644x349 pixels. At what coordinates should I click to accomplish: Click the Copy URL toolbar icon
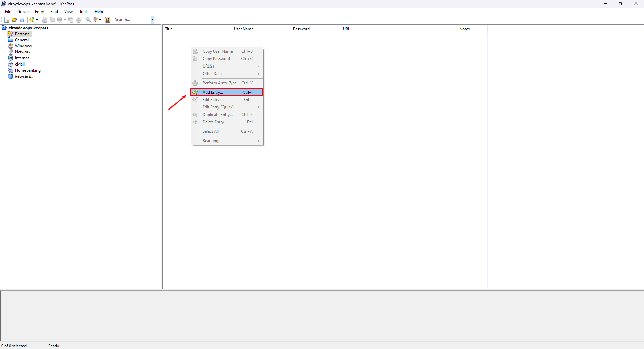click(71, 20)
